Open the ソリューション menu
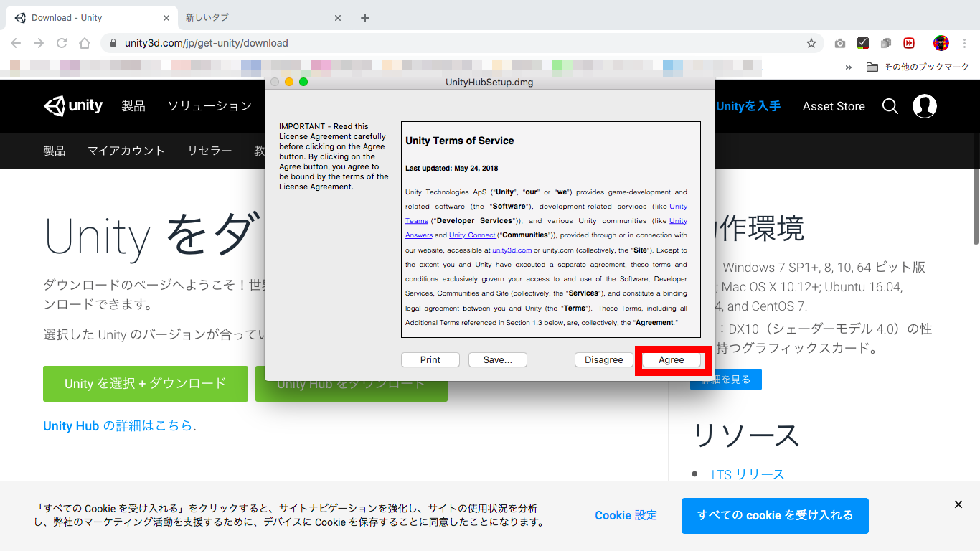Image resolution: width=980 pixels, height=551 pixels. 209,106
